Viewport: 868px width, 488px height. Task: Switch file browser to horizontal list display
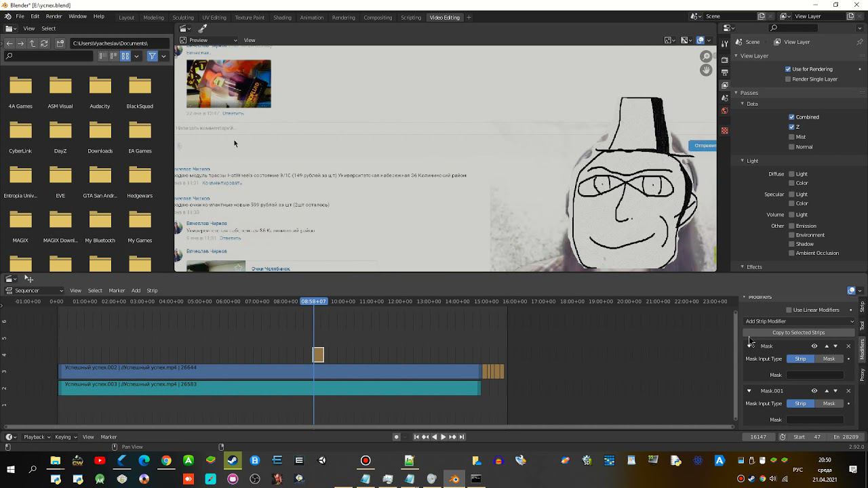click(x=114, y=56)
